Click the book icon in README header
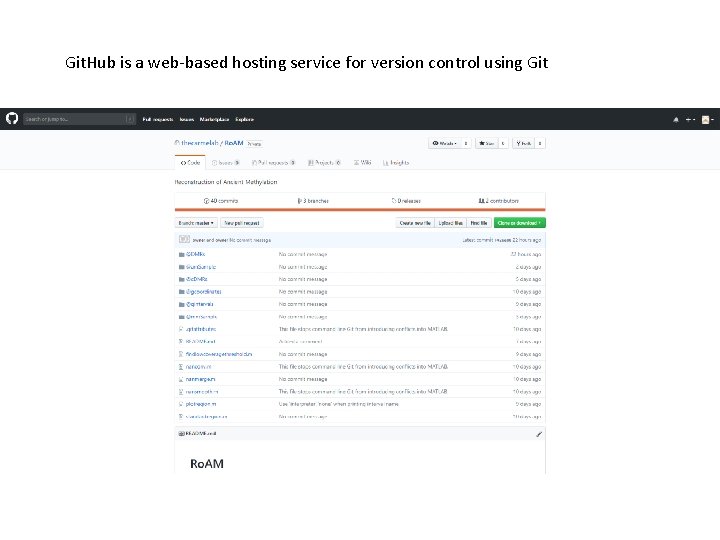 181,433
